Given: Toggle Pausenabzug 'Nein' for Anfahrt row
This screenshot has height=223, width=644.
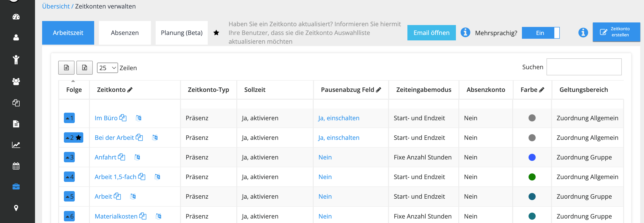Looking at the screenshot, I should [x=325, y=157].
